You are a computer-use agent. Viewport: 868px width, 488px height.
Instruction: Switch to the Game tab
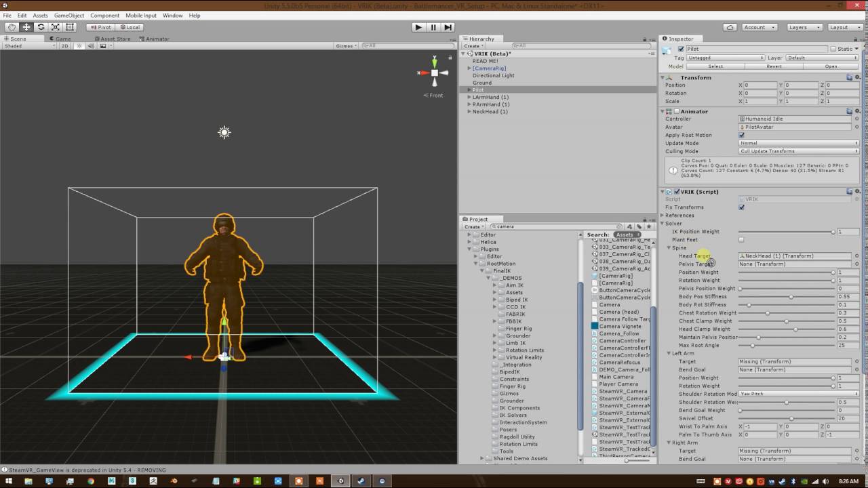click(60, 39)
